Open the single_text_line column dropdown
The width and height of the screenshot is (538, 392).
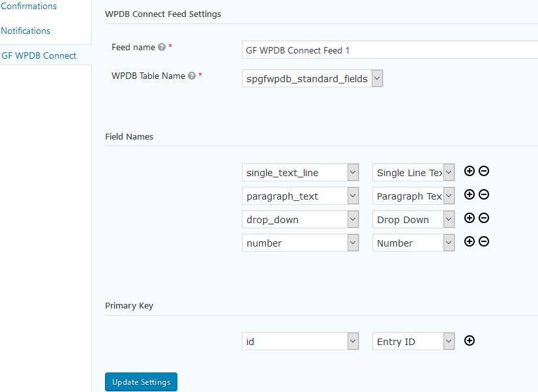[300, 172]
